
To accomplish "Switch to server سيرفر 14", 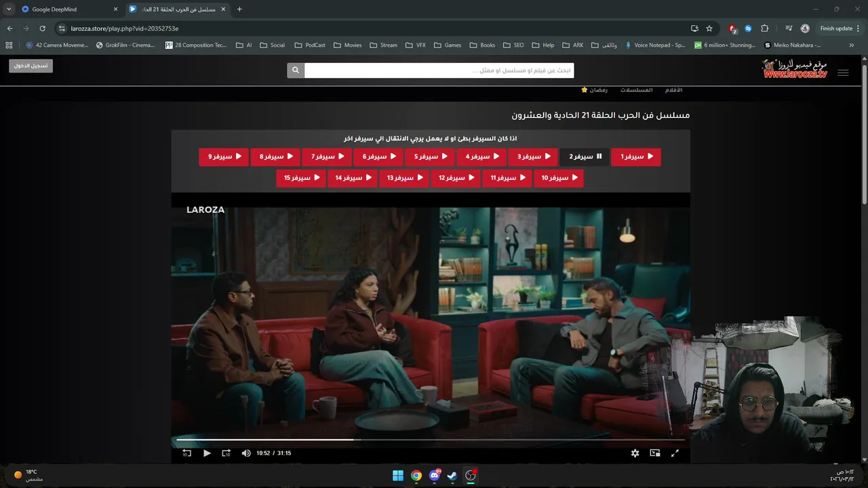I will point(353,178).
